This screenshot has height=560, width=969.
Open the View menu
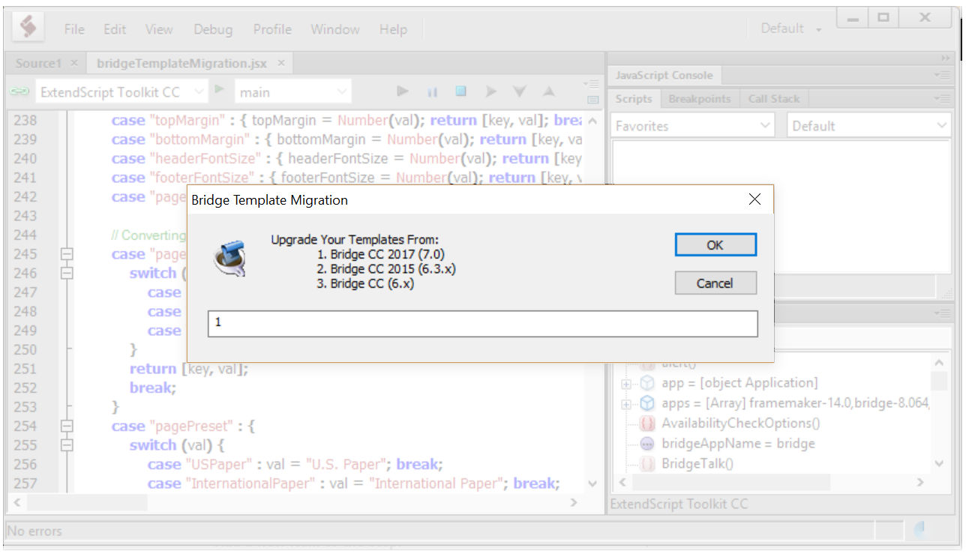159,29
